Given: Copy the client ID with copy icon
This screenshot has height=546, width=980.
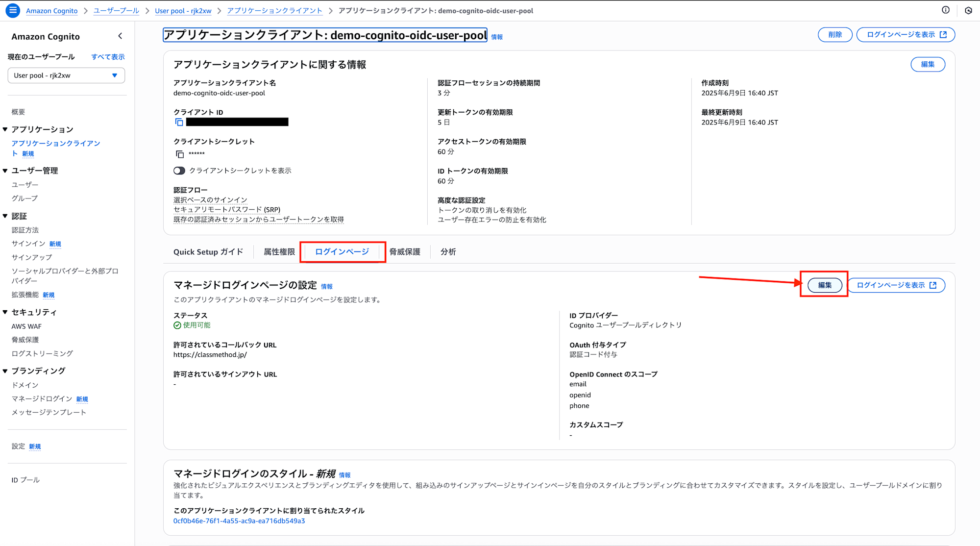Looking at the screenshot, I should (179, 122).
